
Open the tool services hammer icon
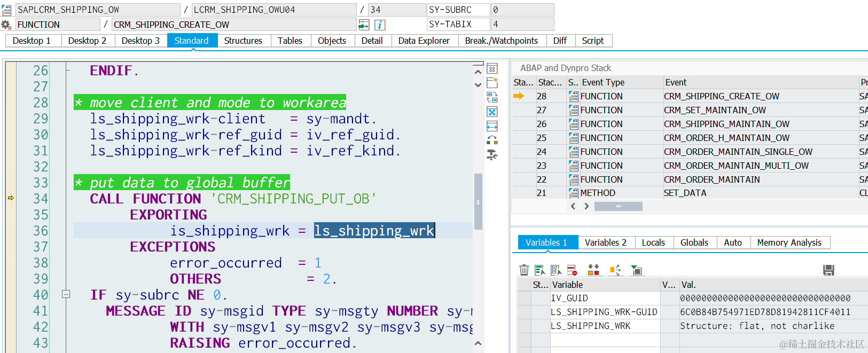(x=492, y=155)
